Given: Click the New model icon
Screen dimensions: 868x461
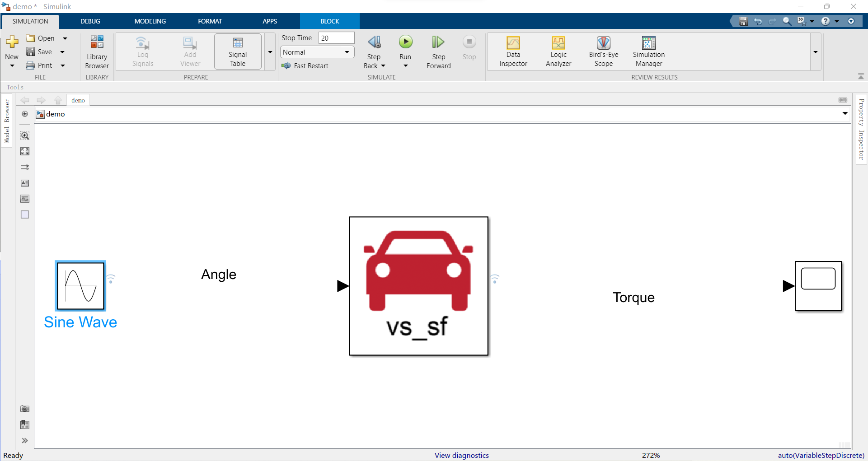Looking at the screenshot, I should click(12, 42).
